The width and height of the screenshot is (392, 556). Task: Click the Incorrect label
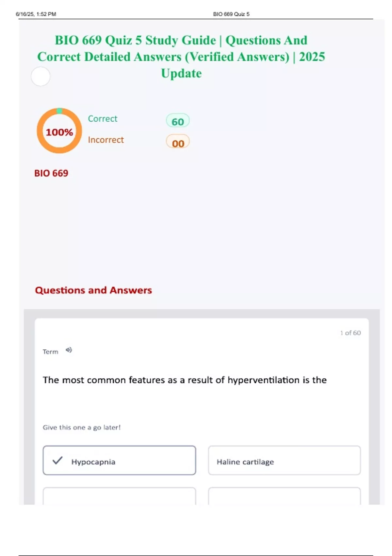[106, 140]
